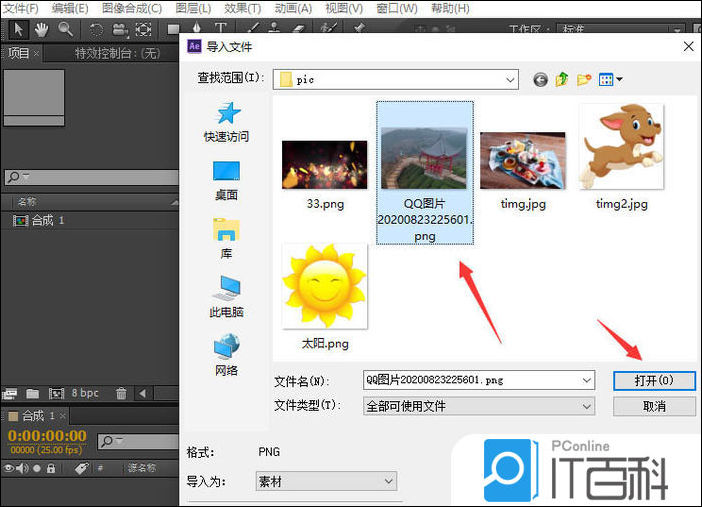Click the go-back arrow in import dialog
This screenshot has height=507, width=702.
point(541,79)
